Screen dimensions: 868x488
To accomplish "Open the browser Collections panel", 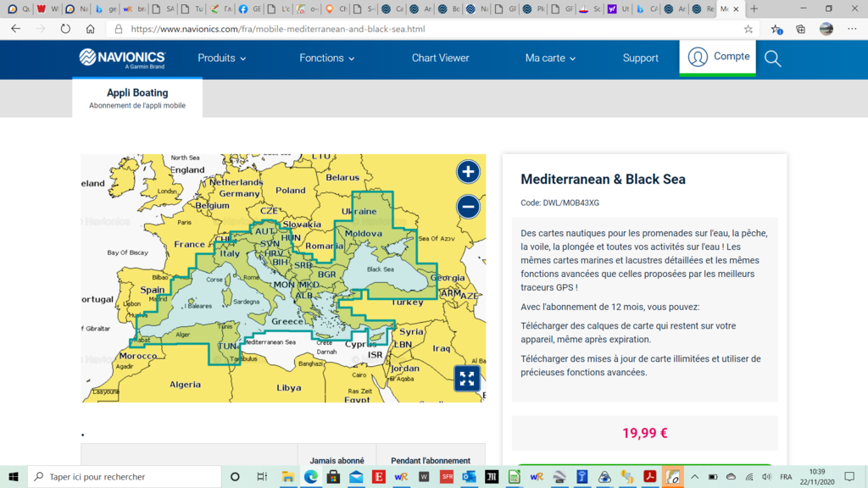I will pyautogui.click(x=800, y=29).
